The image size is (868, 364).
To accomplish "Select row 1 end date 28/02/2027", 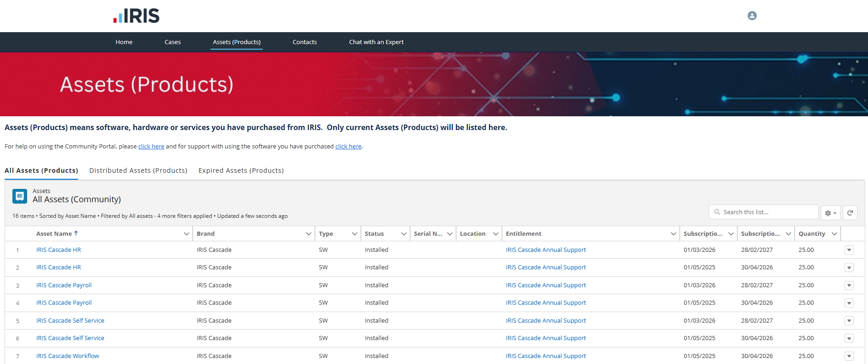I will tap(757, 250).
